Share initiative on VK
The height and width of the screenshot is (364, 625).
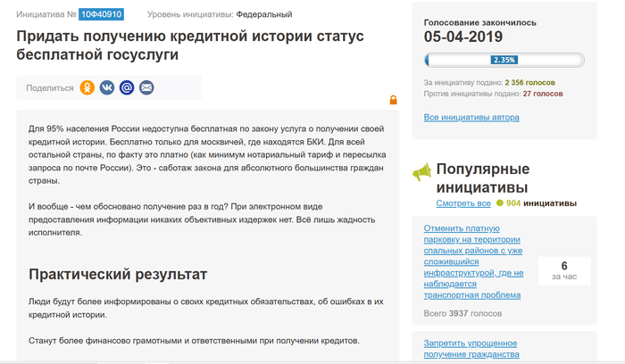(107, 87)
